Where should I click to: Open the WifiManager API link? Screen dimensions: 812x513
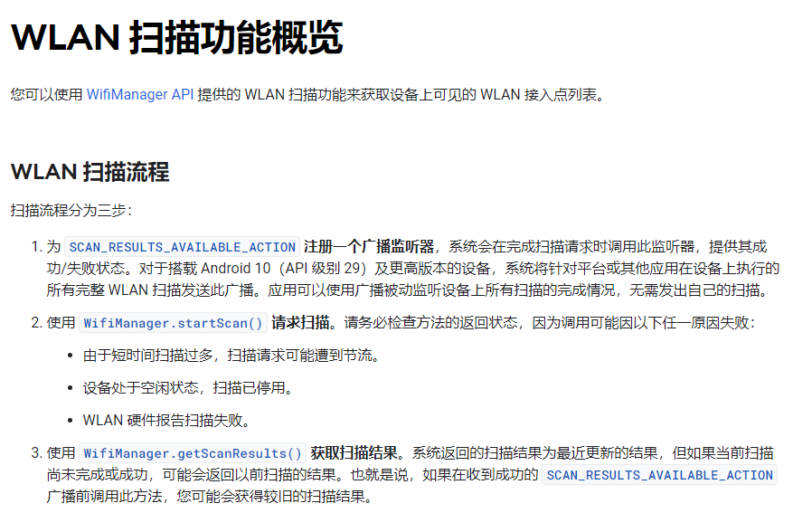pos(140,95)
